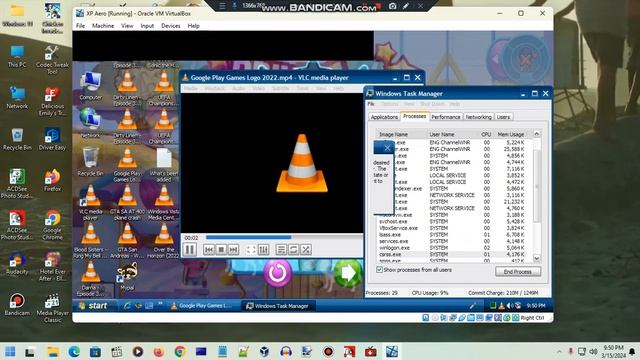Image resolution: width=640 pixels, height=360 pixels.
Task: Switch to Applications tab in Task Manager
Action: (x=384, y=117)
